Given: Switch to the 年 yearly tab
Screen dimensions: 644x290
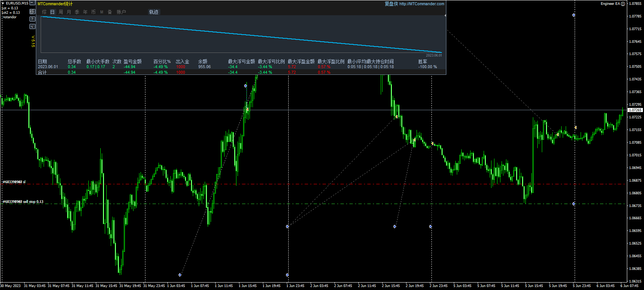Looking at the screenshot, I should [x=85, y=12].
